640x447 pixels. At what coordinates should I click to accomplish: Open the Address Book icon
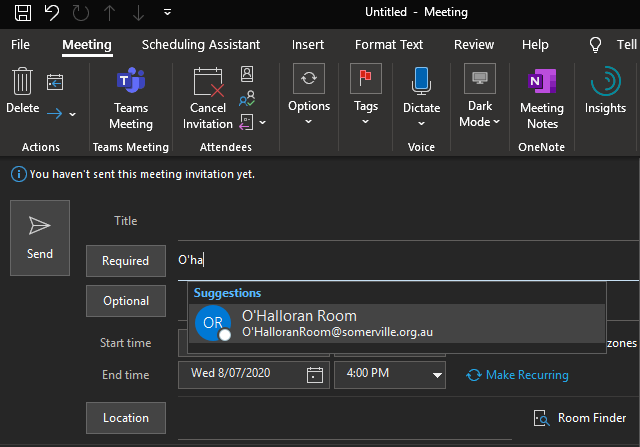point(247,74)
